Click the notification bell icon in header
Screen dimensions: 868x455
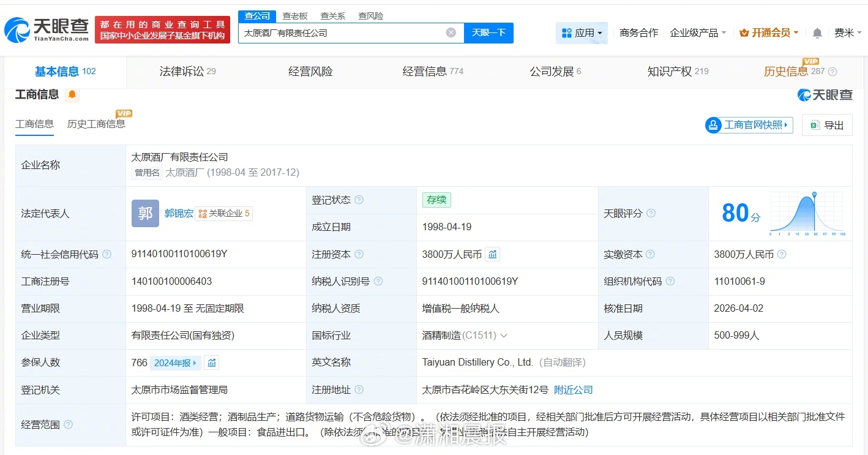click(x=817, y=33)
